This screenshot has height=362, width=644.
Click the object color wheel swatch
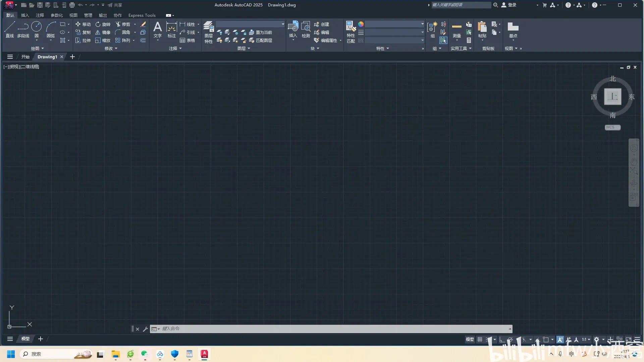click(361, 24)
